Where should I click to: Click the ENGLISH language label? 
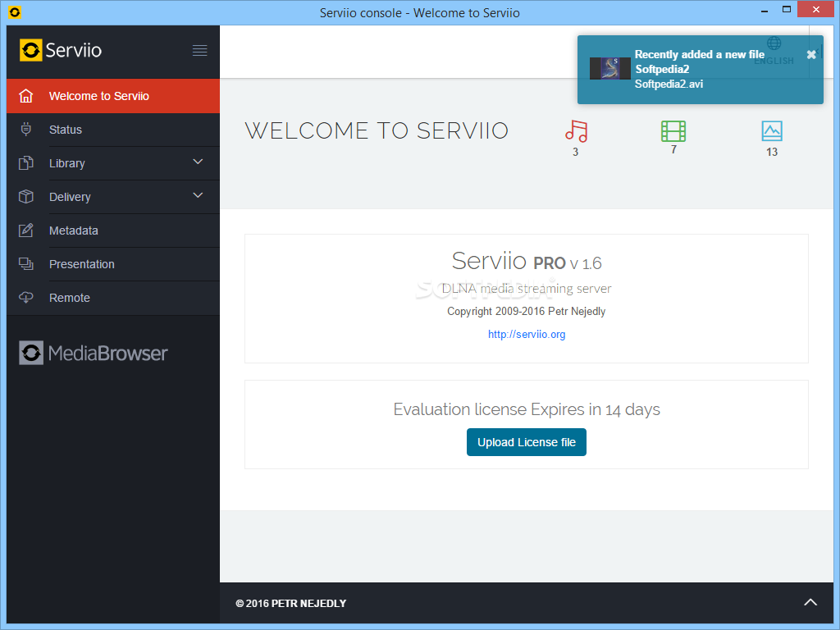point(774,61)
